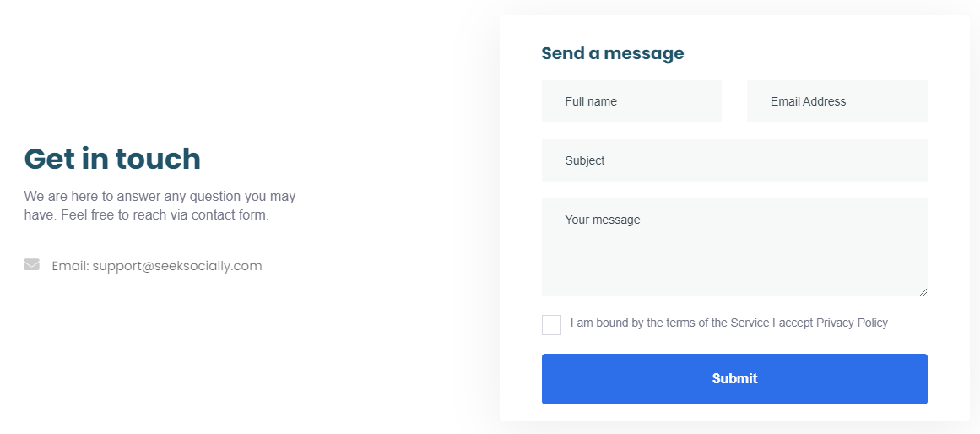The image size is (980, 434).
Task: Click into the Email Address field
Action: (837, 101)
